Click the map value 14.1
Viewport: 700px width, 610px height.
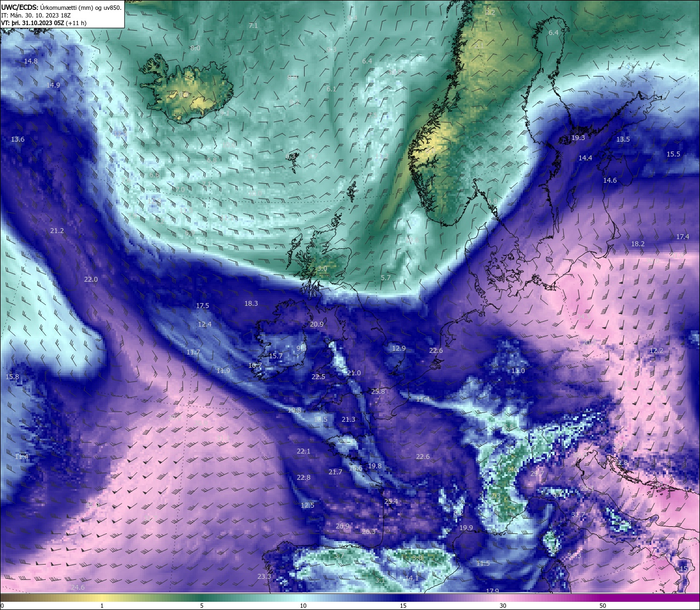(412, 578)
